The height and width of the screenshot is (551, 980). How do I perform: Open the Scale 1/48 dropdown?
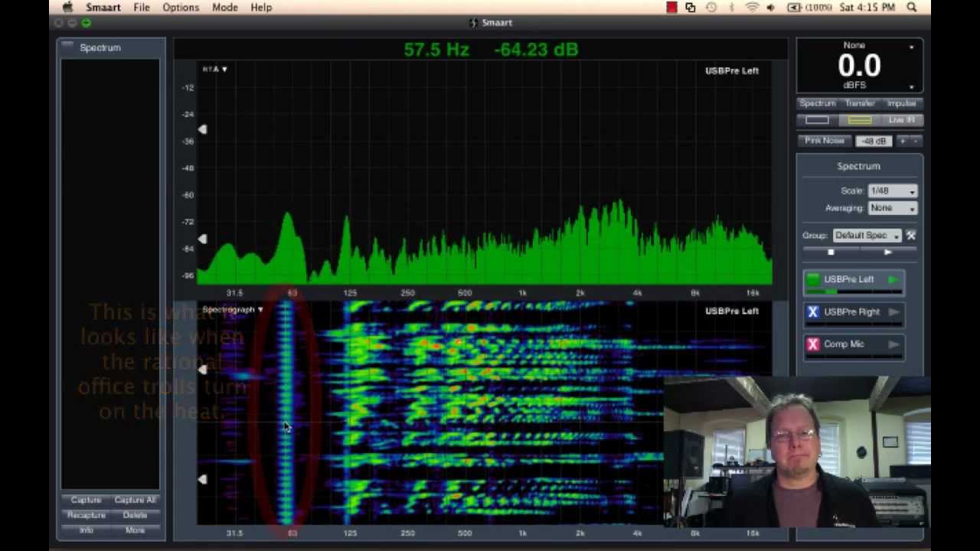(x=892, y=191)
